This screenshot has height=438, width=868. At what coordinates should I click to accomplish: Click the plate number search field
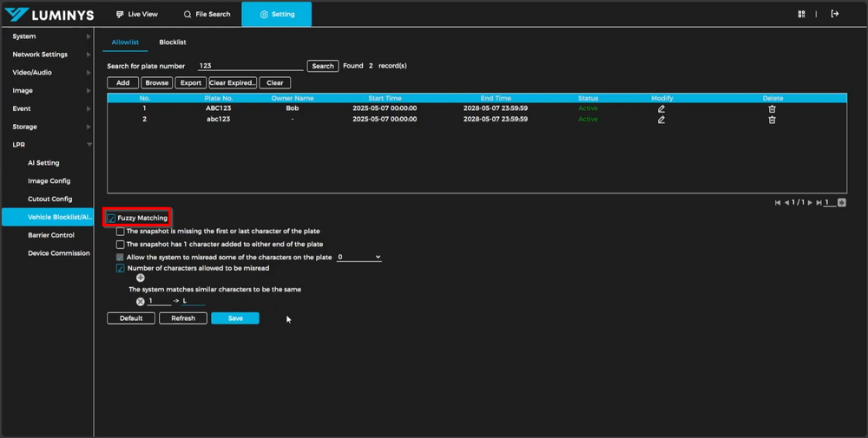[250, 66]
